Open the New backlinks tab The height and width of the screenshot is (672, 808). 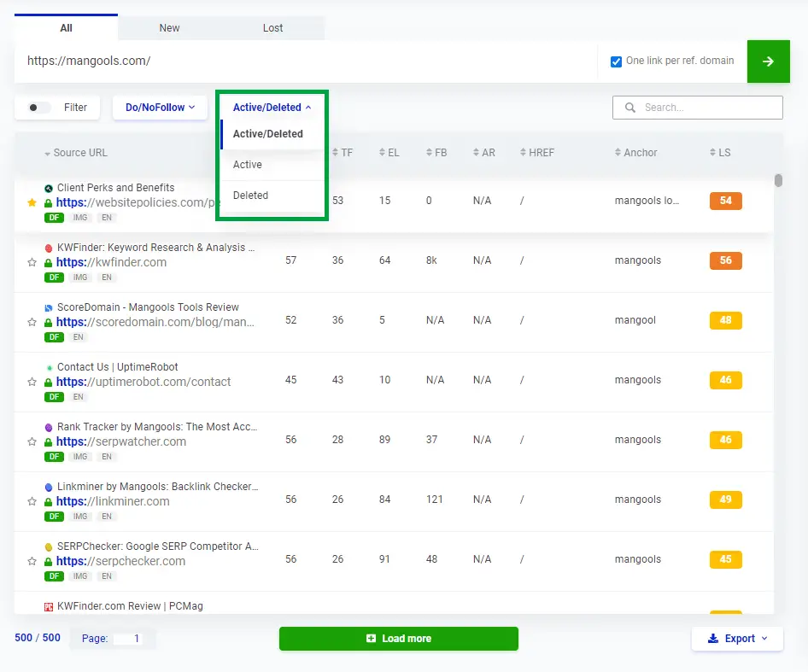[x=169, y=28]
